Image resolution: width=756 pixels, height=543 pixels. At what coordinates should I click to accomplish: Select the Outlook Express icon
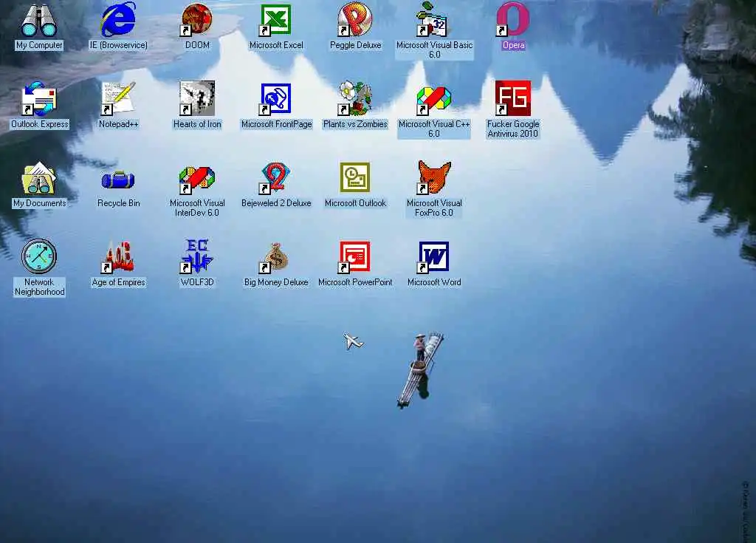40,99
